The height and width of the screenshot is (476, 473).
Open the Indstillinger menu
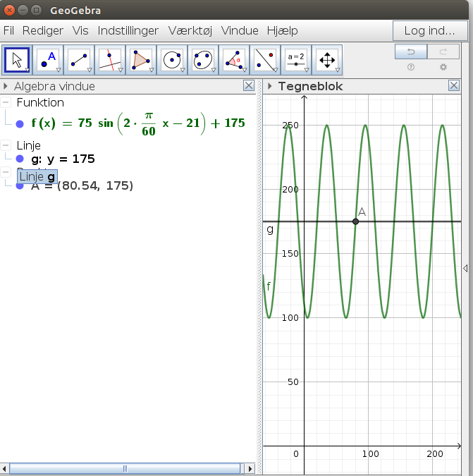[128, 30]
